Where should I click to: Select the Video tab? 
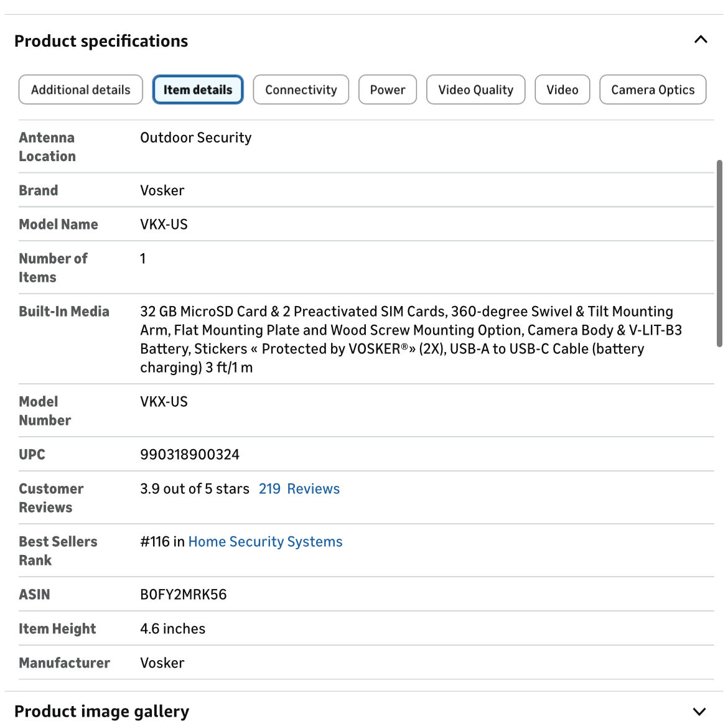pyautogui.click(x=562, y=90)
